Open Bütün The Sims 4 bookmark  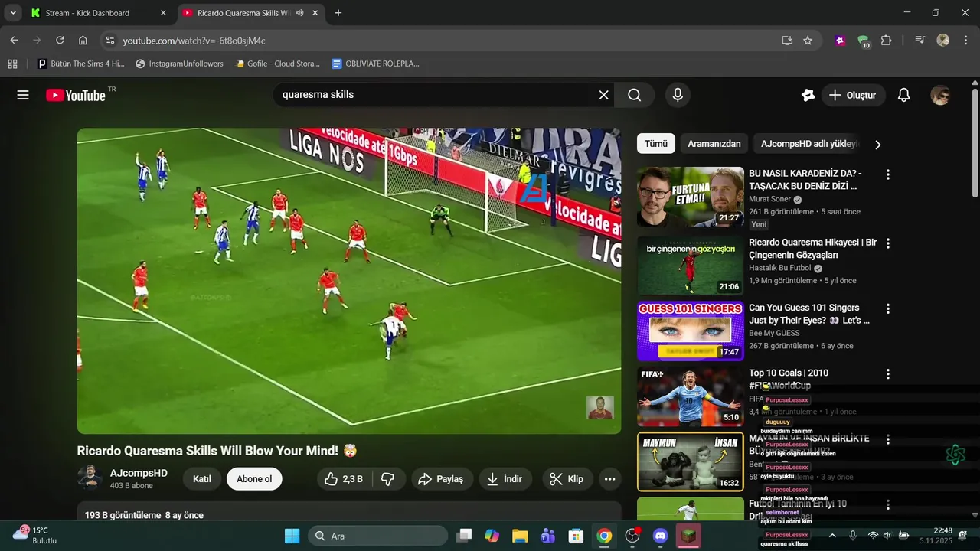(x=81, y=64)
